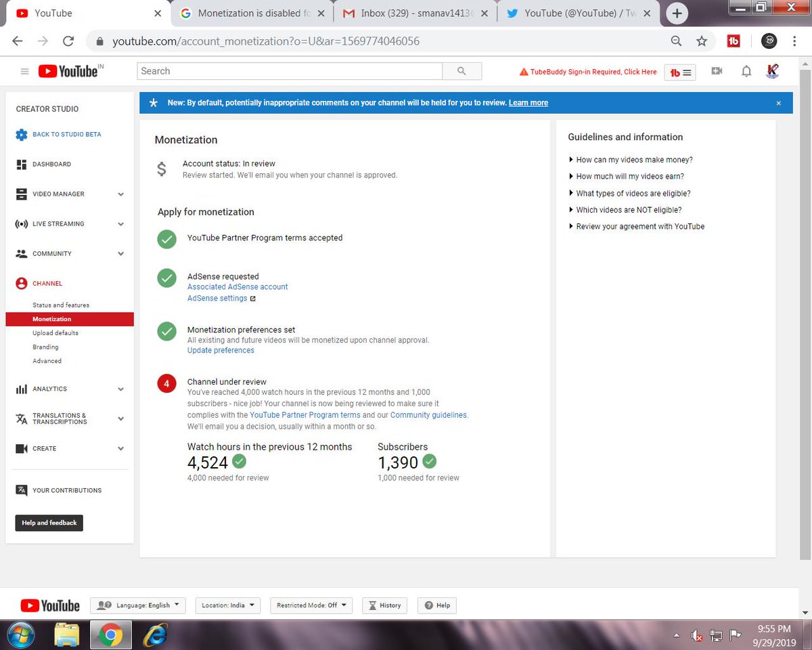Open Branding submenu item
812x650 pixels.
coord(45,347)
